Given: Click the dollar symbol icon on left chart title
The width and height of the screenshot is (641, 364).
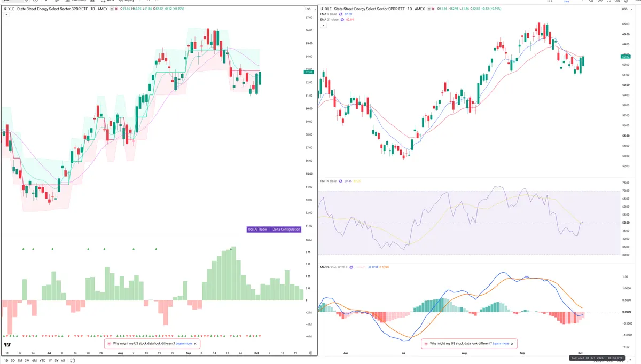Looking at the screenshot, I should [x=5, y=9].
